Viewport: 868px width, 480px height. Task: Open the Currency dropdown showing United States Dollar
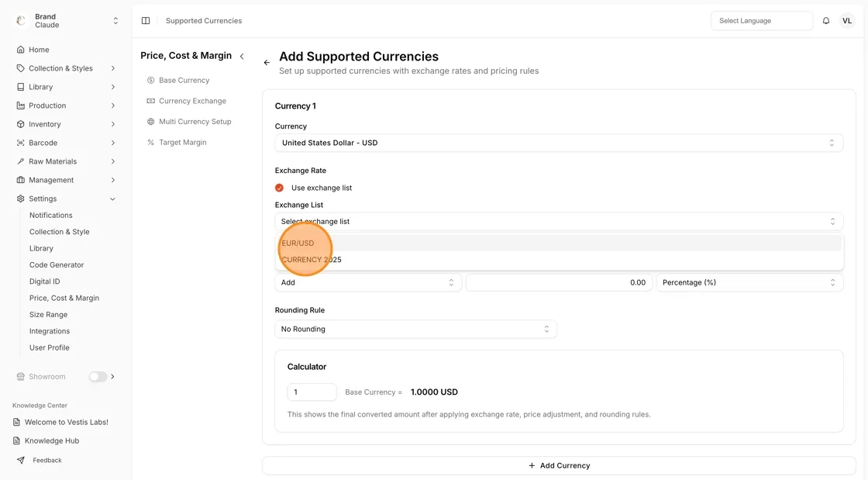(559, 143)
